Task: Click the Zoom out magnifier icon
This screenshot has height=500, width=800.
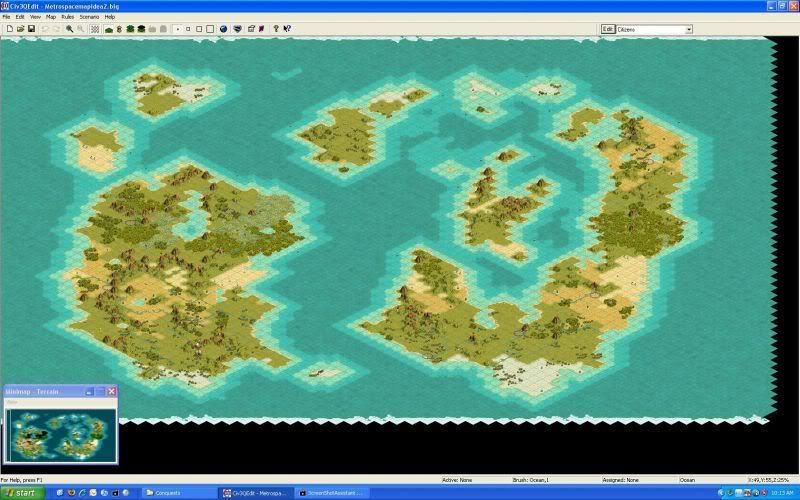Action: [81, 29]
